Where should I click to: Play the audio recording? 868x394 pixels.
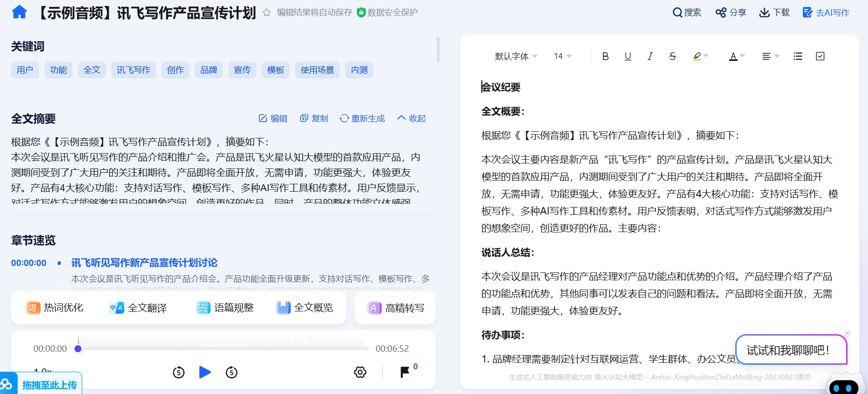click(x=205, y=372)
